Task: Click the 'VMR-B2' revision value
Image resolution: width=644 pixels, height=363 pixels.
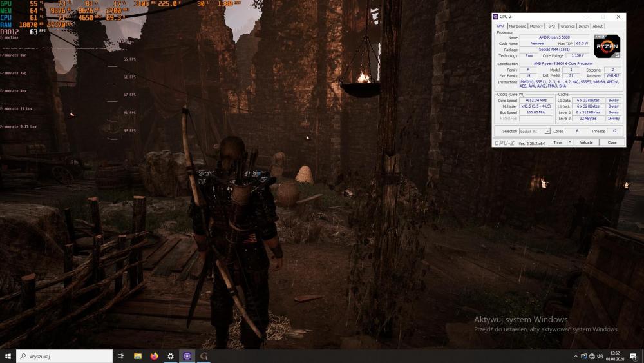Action: coord(613,76)
